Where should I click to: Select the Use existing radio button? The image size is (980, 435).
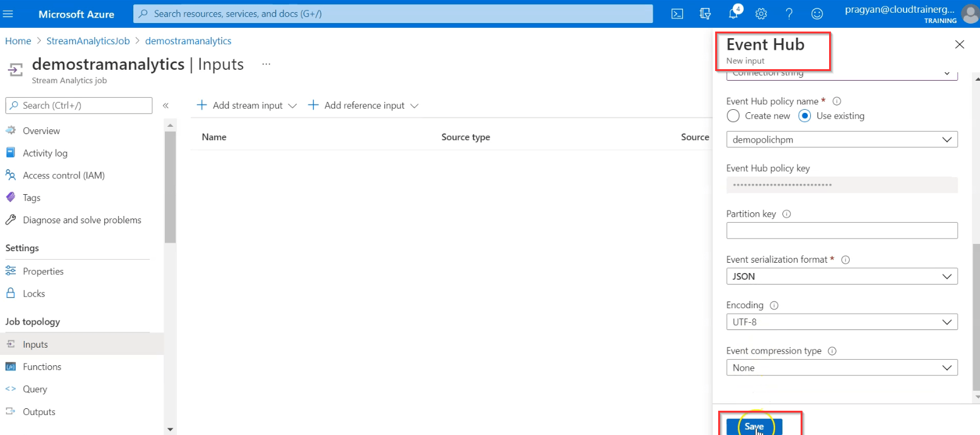click(805, 116)
